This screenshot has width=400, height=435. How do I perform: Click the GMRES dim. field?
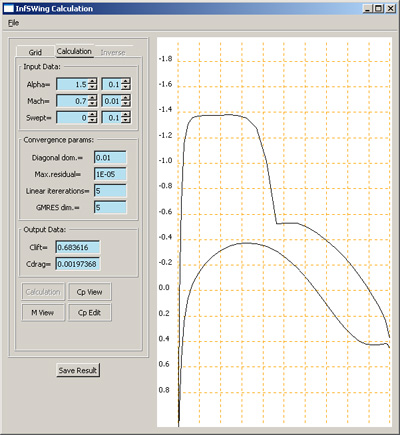pos(110,207)
